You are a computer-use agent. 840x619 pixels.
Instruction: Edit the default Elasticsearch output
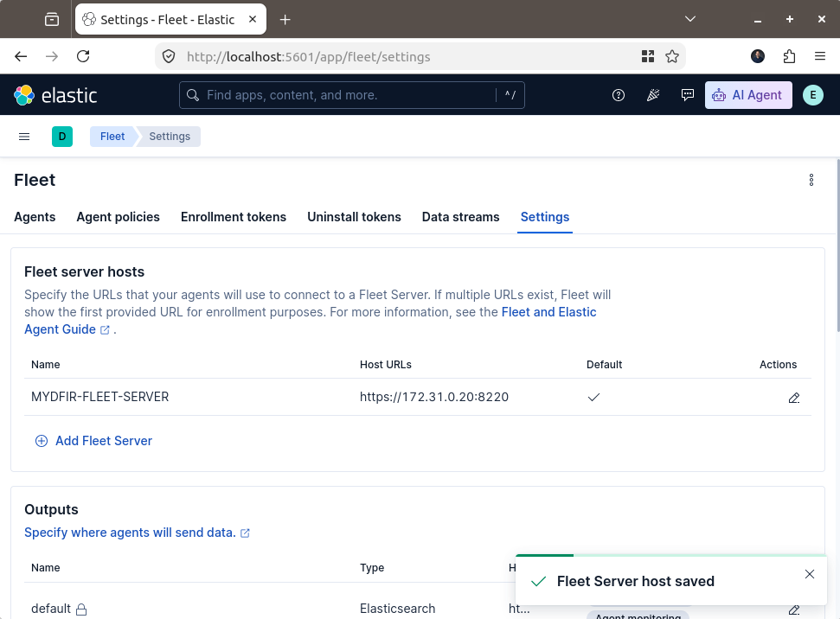pyautogui.click(x=794, y=609)
